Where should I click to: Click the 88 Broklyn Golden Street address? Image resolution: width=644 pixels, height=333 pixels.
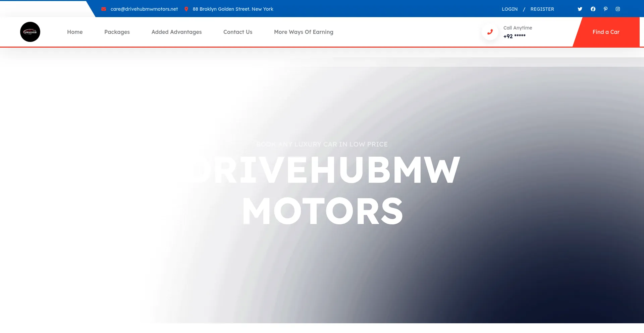click(x=233, y=9)
